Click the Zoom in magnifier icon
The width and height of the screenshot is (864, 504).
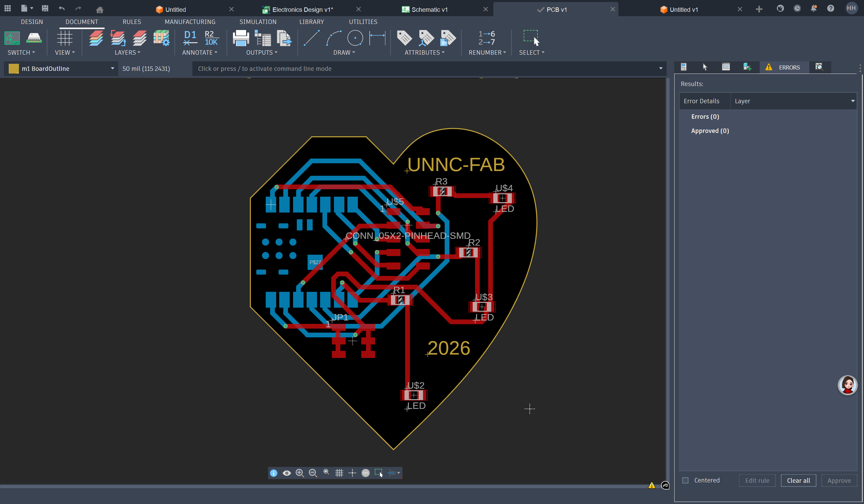[x=300, y=473]
